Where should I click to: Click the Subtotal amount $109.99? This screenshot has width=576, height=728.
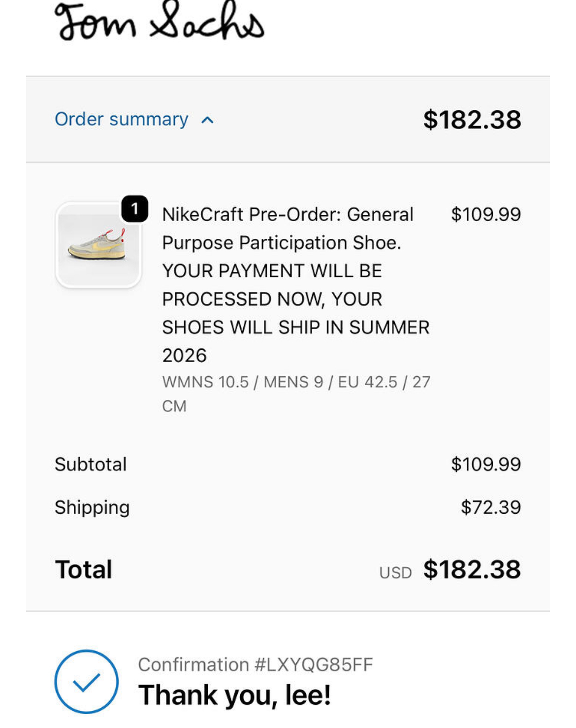coord(485,464)
